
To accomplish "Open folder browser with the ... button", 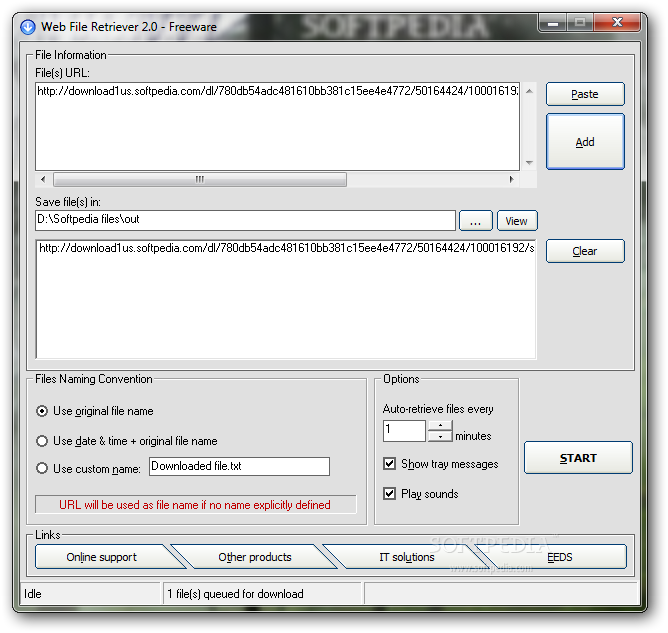I will point(475,221).
